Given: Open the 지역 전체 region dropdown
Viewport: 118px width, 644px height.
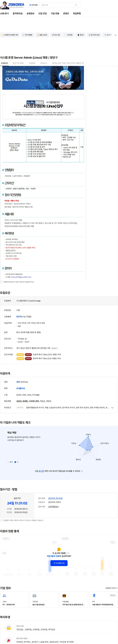Looking at the screenshot, I should point(34,5).
